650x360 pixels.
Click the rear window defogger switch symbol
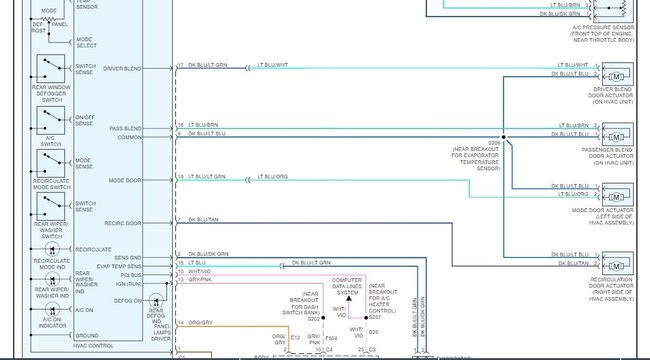[51, 68]
